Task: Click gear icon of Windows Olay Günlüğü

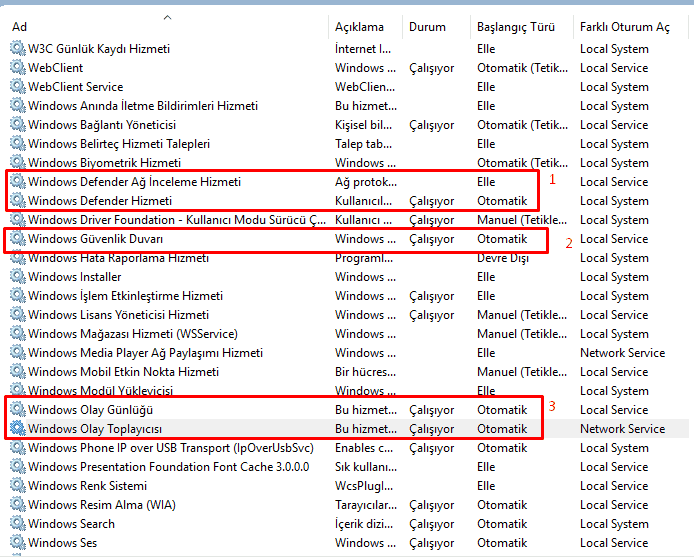Action: (x=18, y=409)
